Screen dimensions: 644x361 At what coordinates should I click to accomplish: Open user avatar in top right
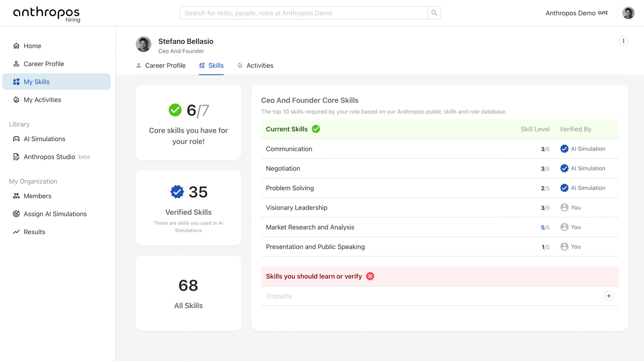[628, 13]
